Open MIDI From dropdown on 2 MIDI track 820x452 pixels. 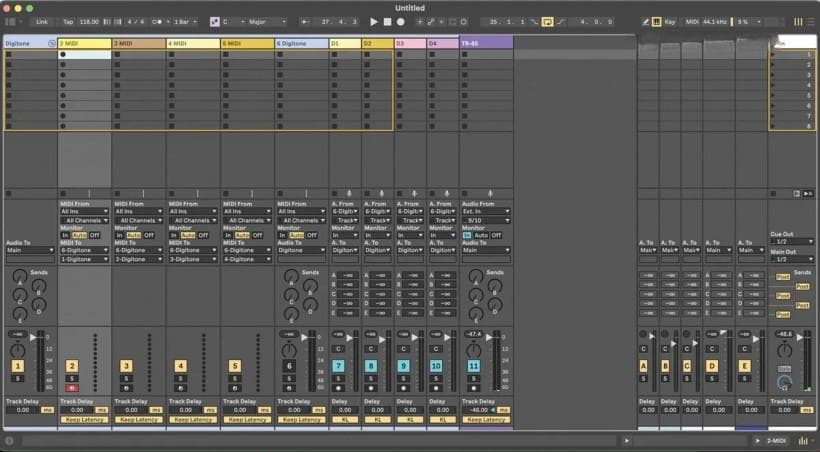(x=84, y=211)
